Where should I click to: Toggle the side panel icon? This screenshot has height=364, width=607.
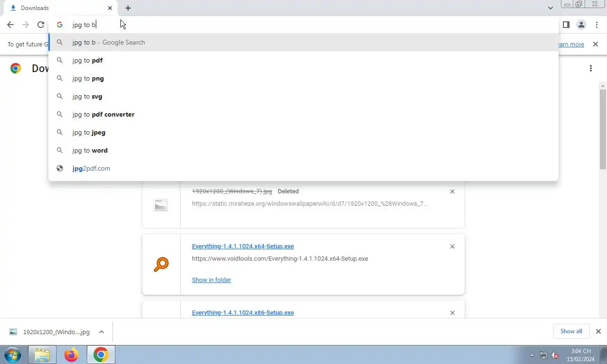pos(566,25)
